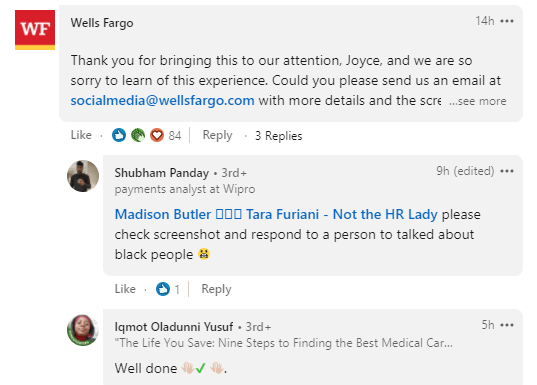Viewport: 537px width, 385px height.
Task: Reply to the Wells Fargo comment
Action: (217, 135)
